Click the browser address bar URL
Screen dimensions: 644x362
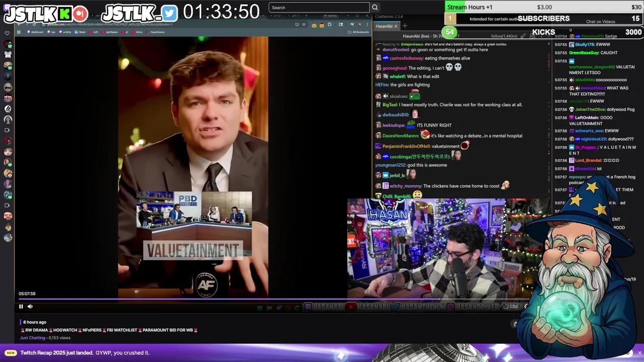pyautogui.click(x=110, y=24)
